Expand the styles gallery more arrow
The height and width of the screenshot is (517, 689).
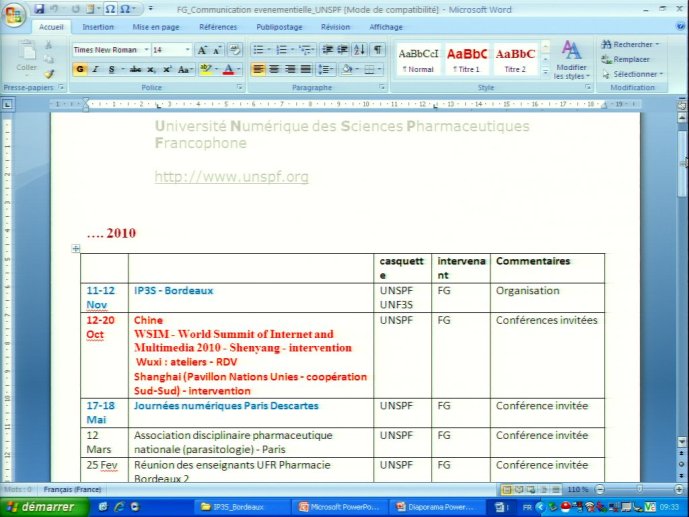coord(545,72)
